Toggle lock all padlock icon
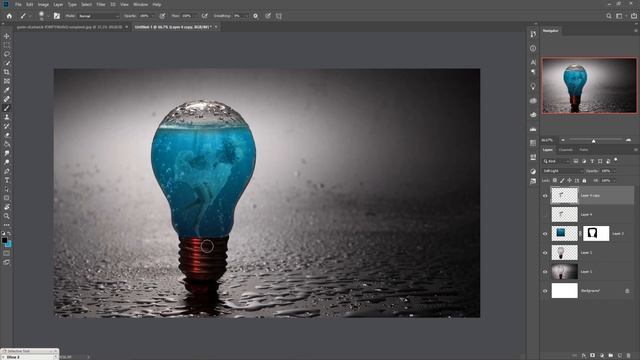This screenshot has width=640, height=360. coord(584,180)
